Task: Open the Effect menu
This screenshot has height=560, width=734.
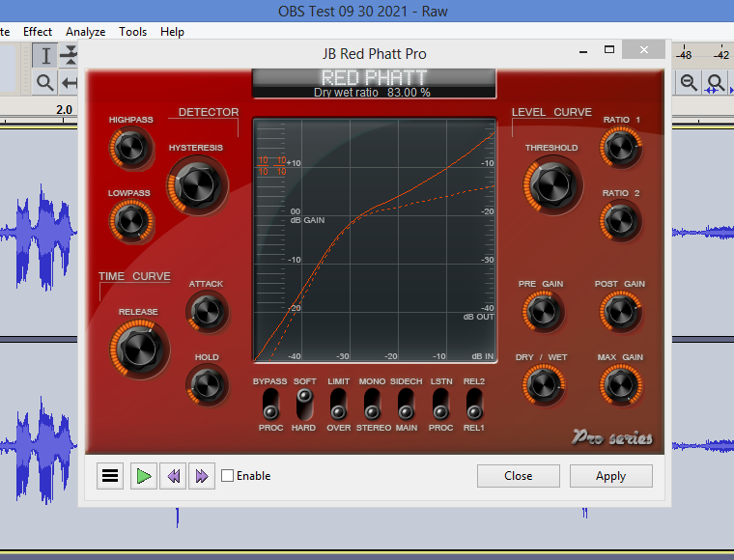Action: point(38,32)
